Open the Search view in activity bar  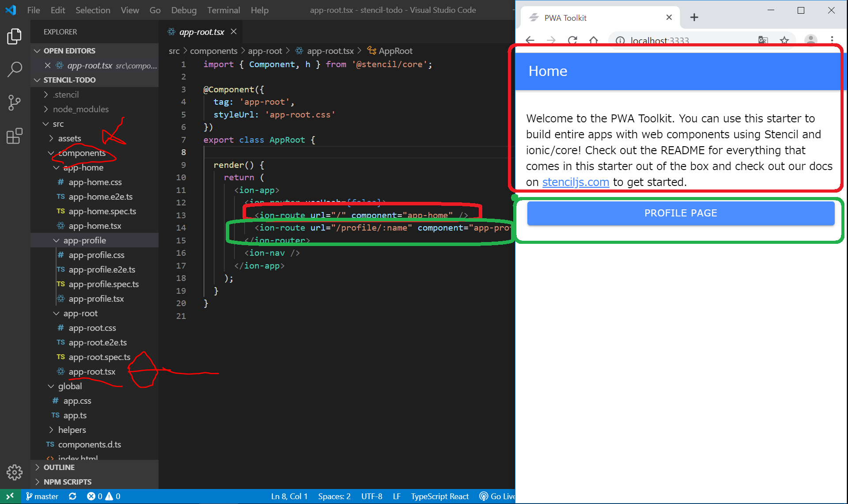(x=15, y=69)
